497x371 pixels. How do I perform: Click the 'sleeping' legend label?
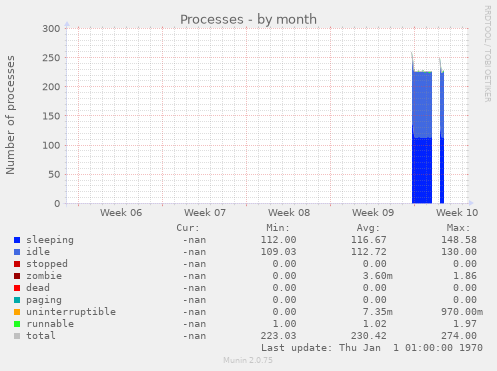coord(50,240)
